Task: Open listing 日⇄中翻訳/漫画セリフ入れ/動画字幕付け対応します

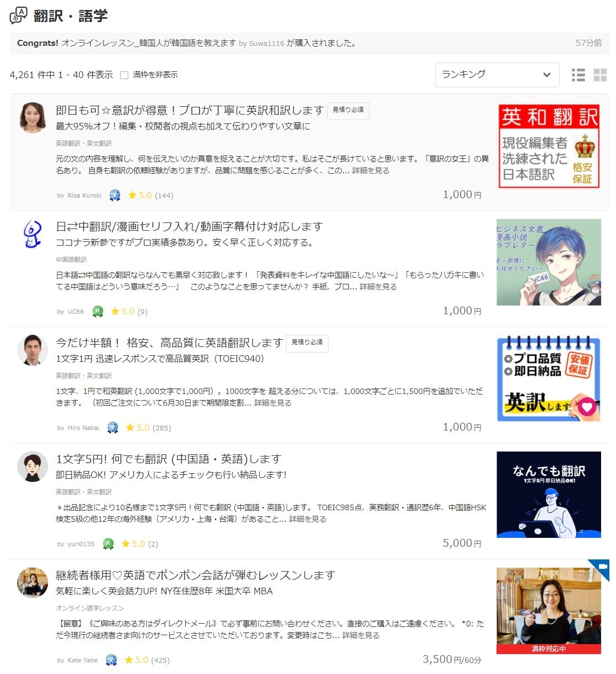Action: coord(189,226)
